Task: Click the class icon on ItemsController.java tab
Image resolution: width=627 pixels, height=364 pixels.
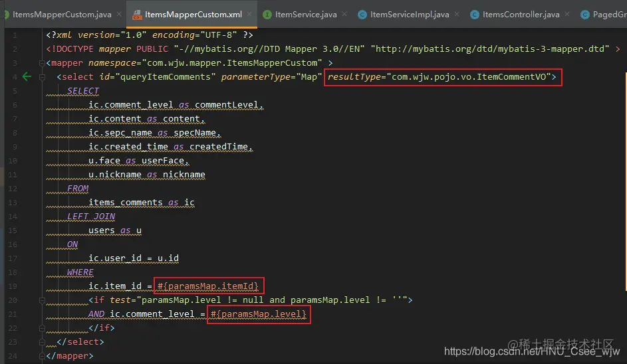Action: click(475, 15)
